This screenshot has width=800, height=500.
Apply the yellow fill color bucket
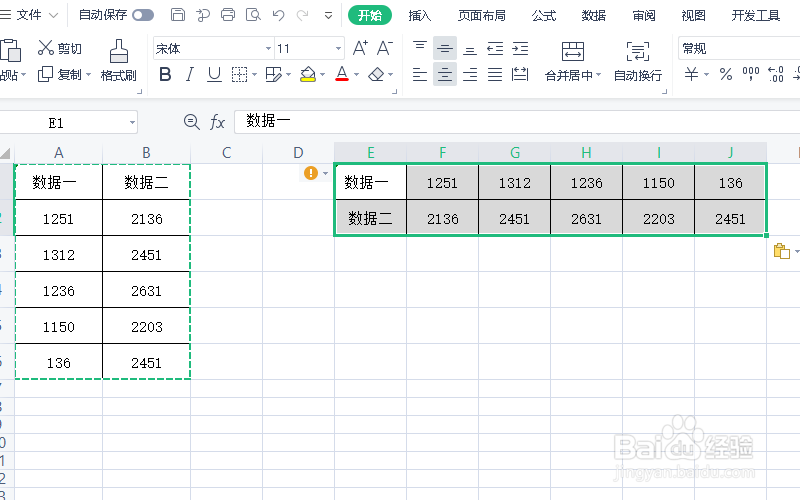click(x=308, y=74)
